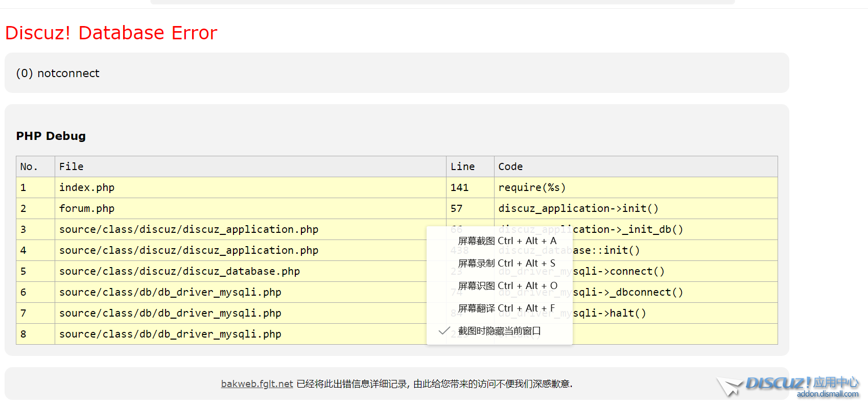868x407 pixels.
Task: Click the File column header
Action: pos(71,167)
